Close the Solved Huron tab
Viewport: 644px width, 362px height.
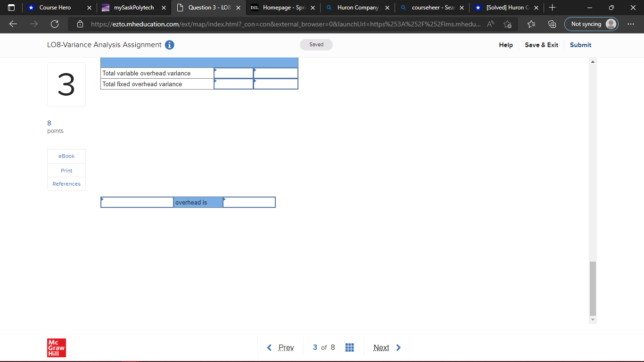tap(536, 8)
